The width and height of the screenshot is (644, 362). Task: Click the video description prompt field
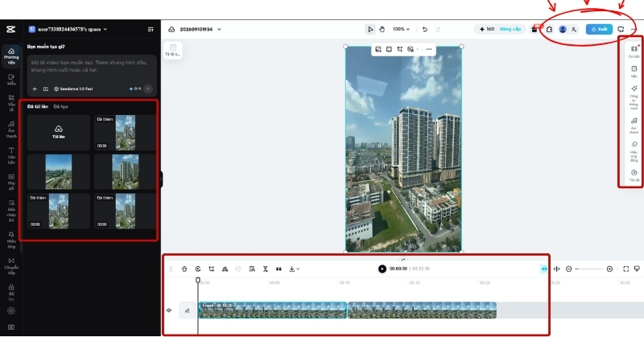pyautogui.click(x=92, y=66)
